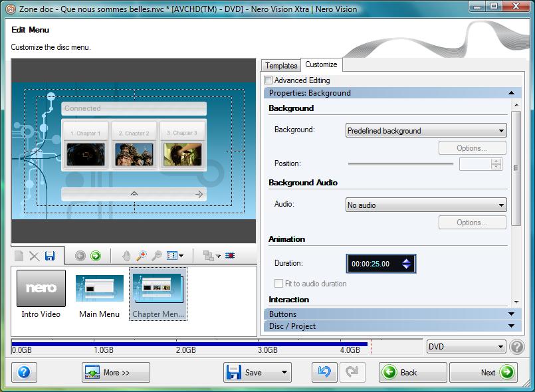Click the '3. Chapter 3' label in preview
This screenshot has height=392, width=535.
coord(182,133)
